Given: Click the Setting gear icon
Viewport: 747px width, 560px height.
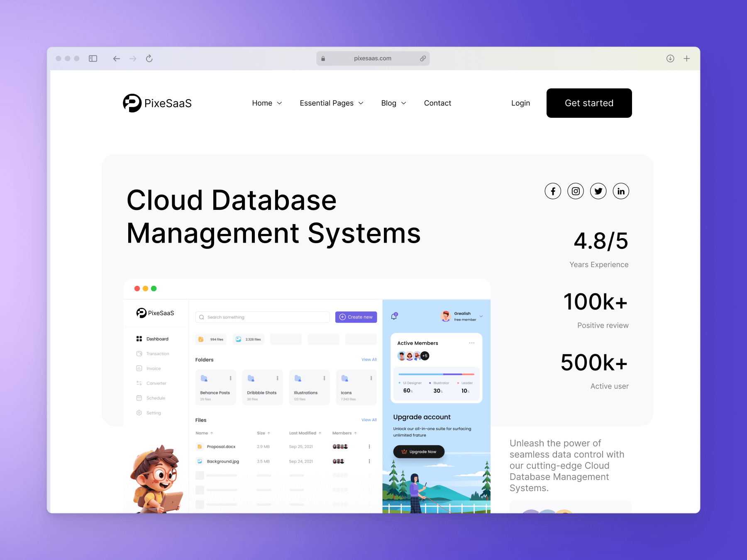Looking at the screenshot, I should (139, 413).
